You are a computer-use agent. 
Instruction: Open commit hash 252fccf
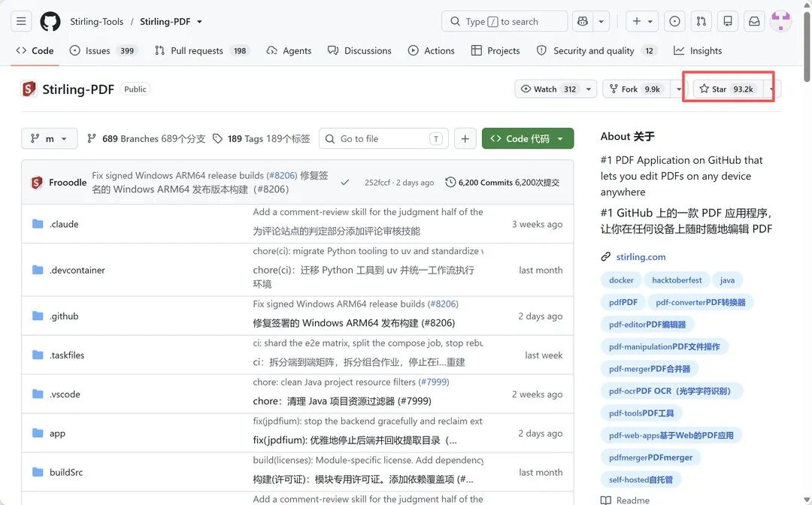377,182
